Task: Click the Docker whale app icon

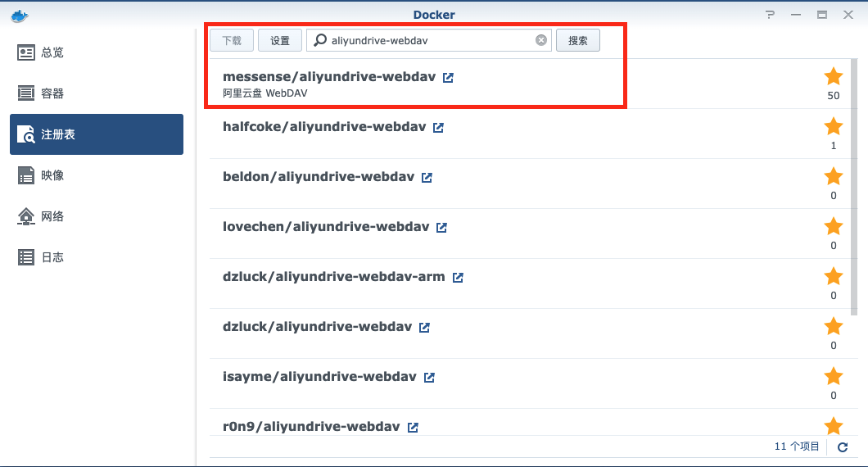Action: pos(20,16)
